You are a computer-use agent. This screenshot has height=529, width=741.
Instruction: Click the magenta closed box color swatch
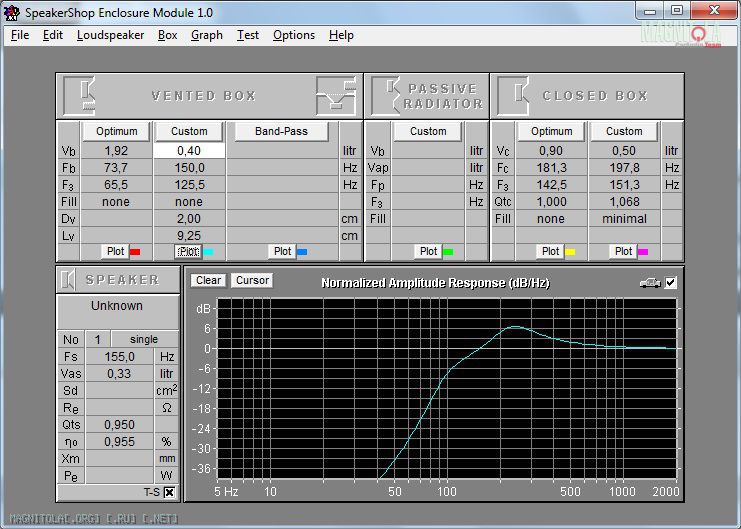pos(643,252)
